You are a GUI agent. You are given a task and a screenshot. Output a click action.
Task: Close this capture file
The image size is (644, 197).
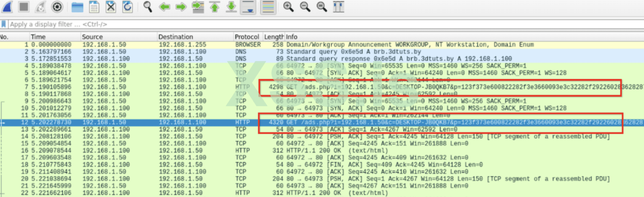(111, 7)
